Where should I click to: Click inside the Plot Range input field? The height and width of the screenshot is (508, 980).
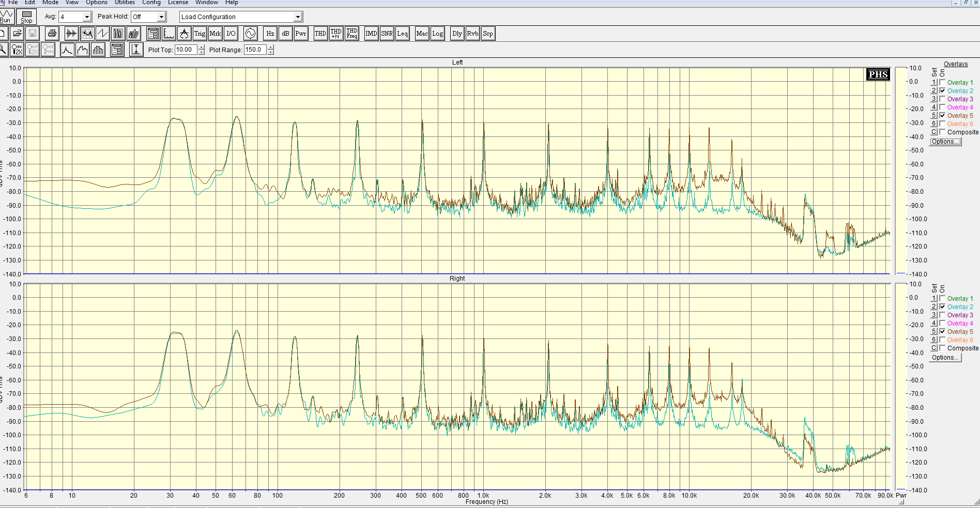pyautogui.click(x=254, y=50)
